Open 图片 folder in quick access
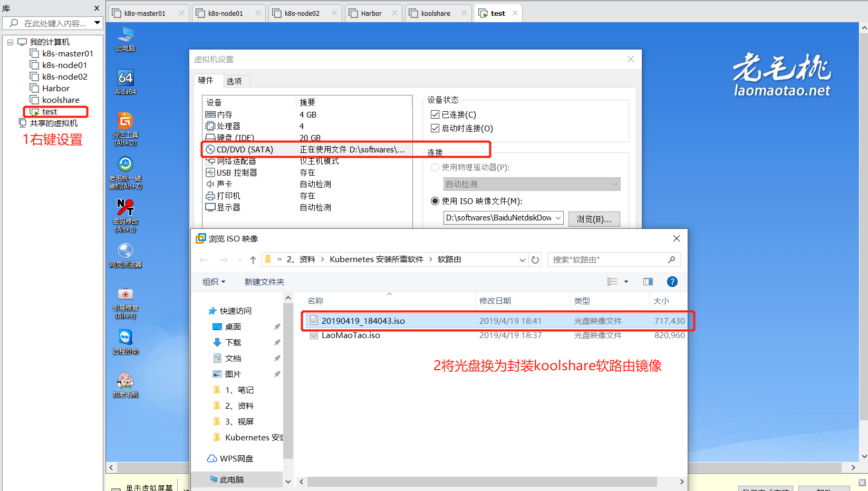868x491 pixels. [x=227, y=374]
